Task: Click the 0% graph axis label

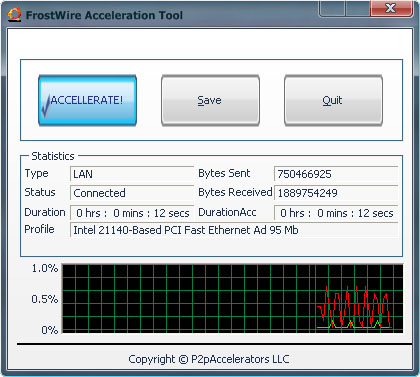Action: [50, 330]
